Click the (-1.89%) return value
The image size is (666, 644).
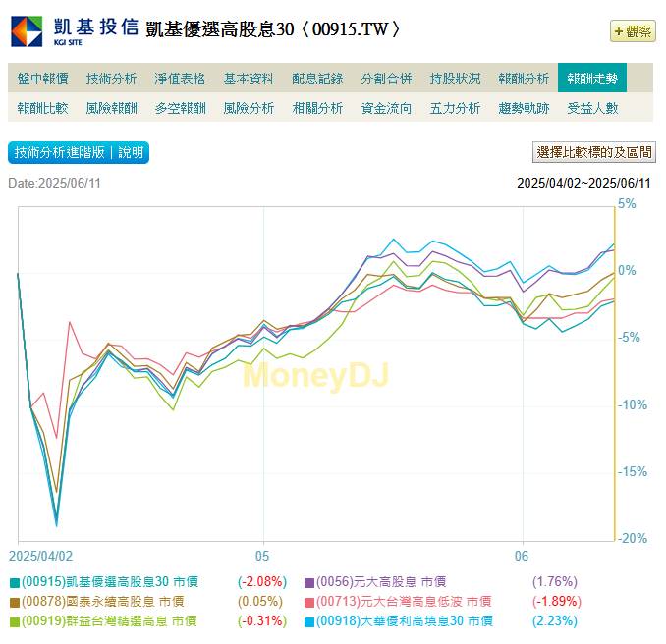pos(556,602)
